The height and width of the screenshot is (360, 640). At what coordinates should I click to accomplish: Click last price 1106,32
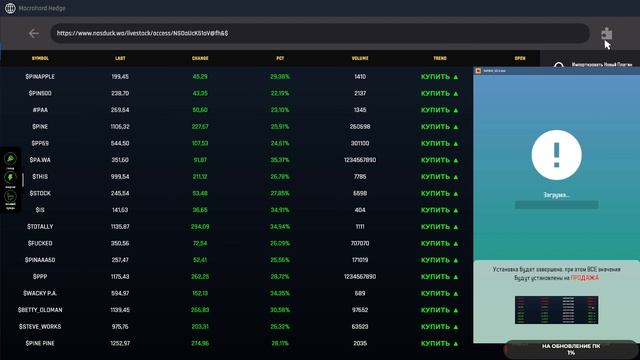[120, 127]
